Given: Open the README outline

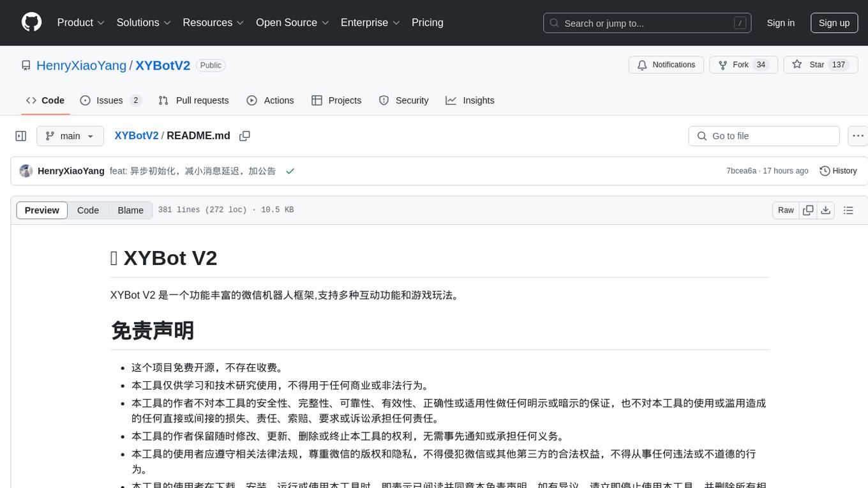Looking at the screenshot, I should (x=848, y=210).
